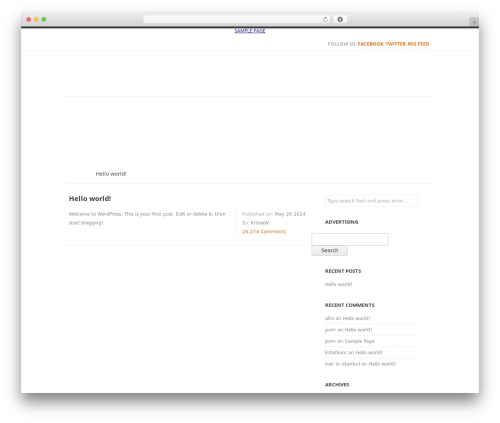This screenshot has height=423, width=500.
Task: Click the browser reload icon
Action: (x=325, y=19)
